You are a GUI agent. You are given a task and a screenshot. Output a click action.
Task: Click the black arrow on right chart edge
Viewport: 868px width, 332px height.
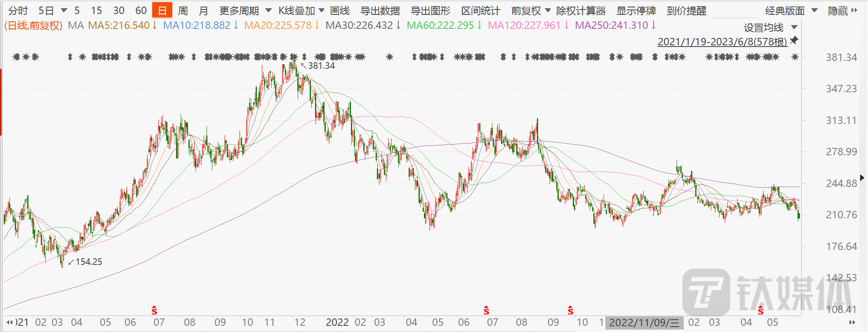coord(862,178)
